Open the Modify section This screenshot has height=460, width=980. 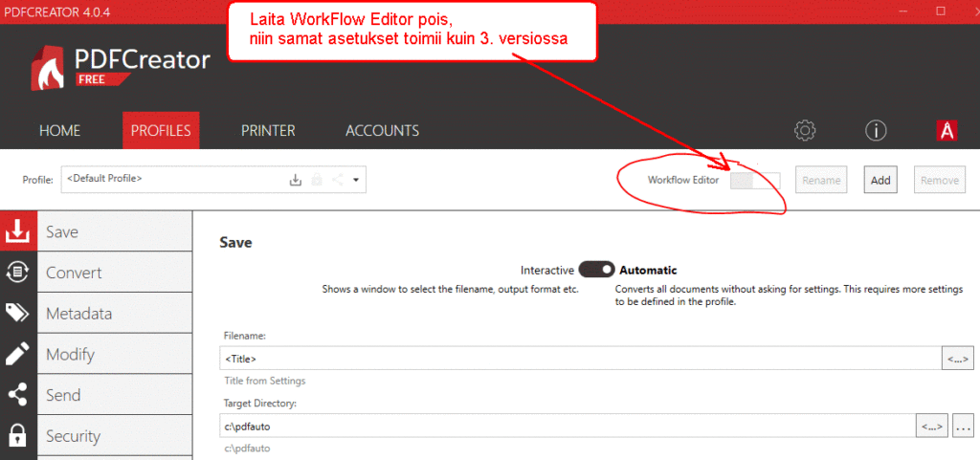pos(115,354)
